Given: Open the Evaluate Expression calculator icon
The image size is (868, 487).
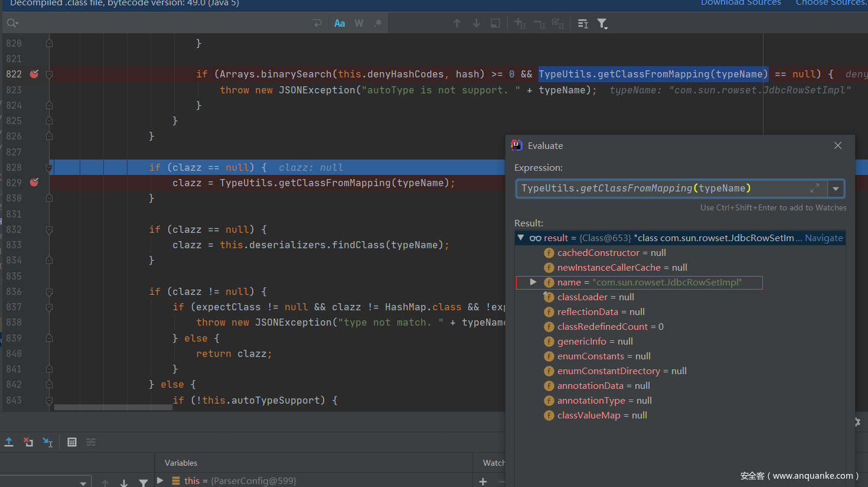Looking at the screenshot, I should tap(72, 442).
